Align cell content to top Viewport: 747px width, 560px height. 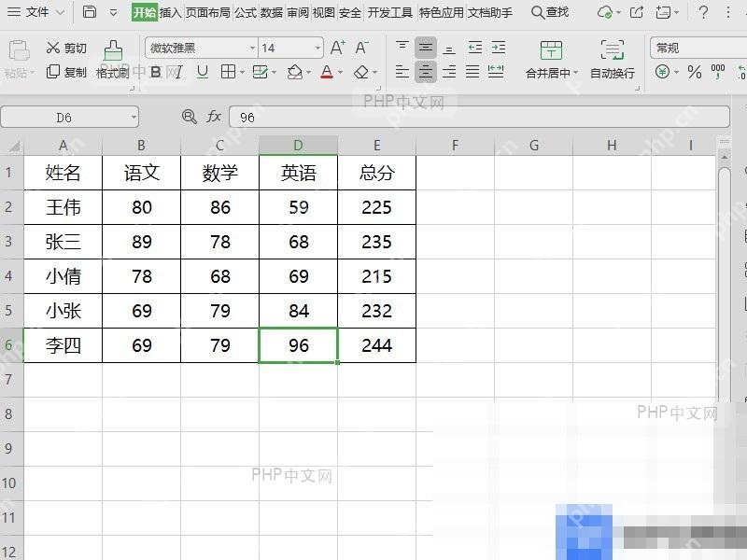tap(402, 48)
